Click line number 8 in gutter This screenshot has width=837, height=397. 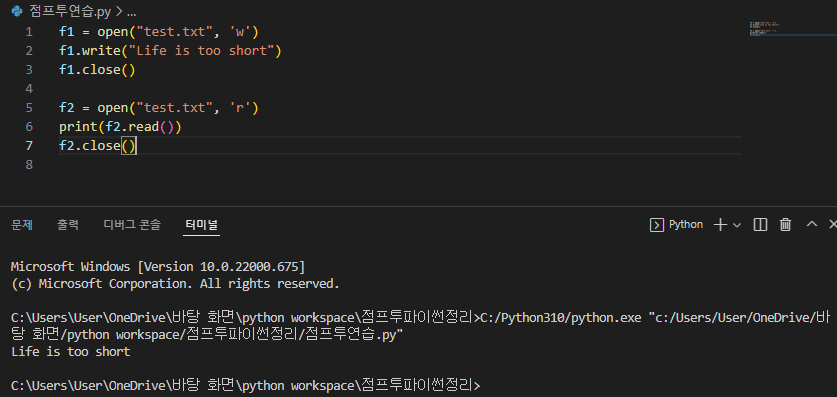pyautogui.click(x=29, y=165)
